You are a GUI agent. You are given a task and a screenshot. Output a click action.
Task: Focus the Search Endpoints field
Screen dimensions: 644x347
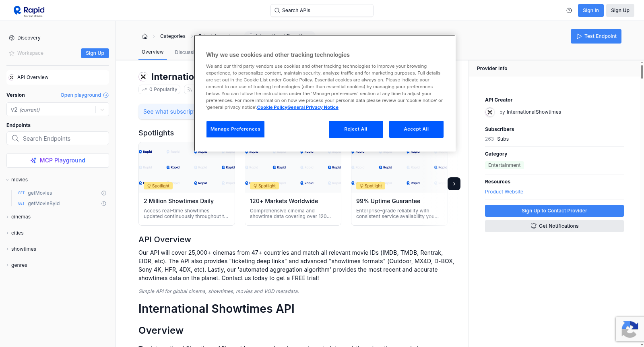tap(58, 138)
